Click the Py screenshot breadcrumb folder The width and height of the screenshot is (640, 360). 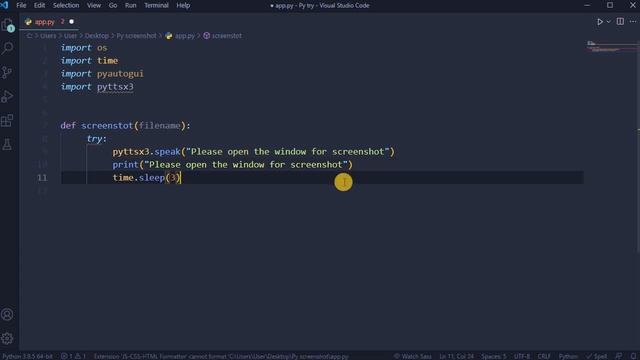pos(136,36)
